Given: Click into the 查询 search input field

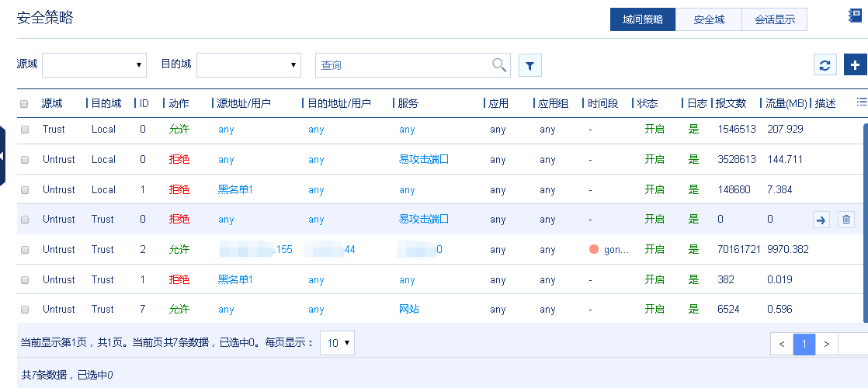Looking at the screenshot, I should (x=404, y=65).
